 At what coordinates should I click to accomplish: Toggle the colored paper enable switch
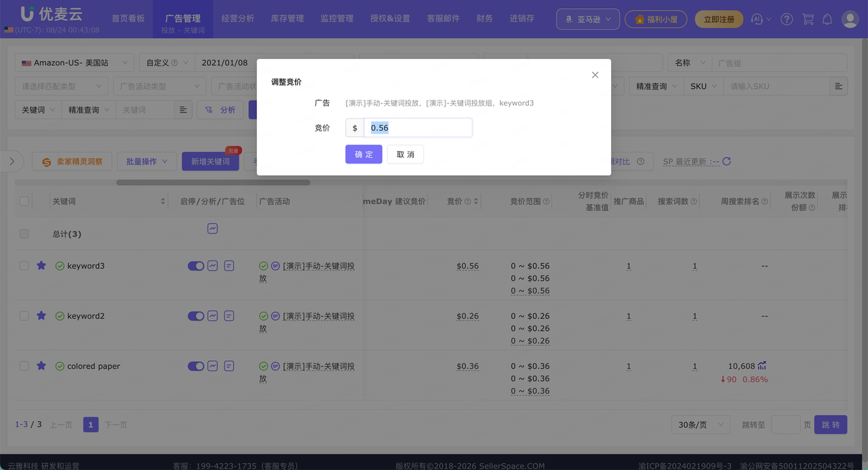pos(196,366)
